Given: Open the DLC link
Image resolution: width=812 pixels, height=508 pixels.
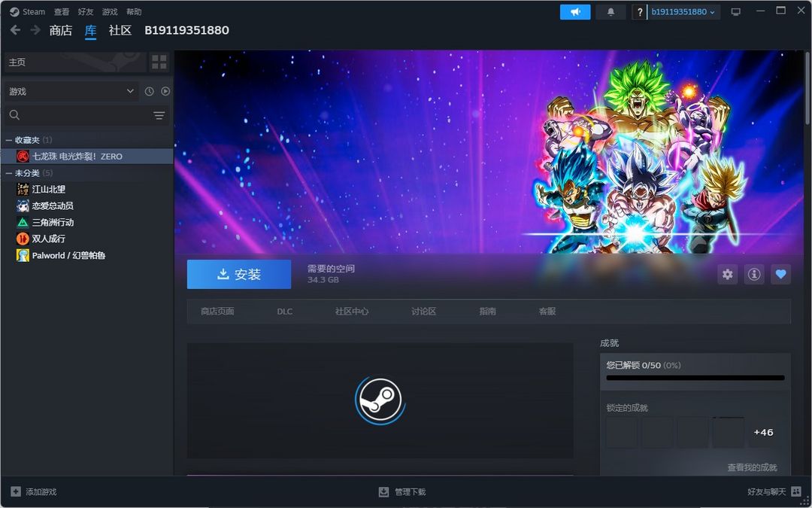Looking at the screenshot, I should pos(284,312).
